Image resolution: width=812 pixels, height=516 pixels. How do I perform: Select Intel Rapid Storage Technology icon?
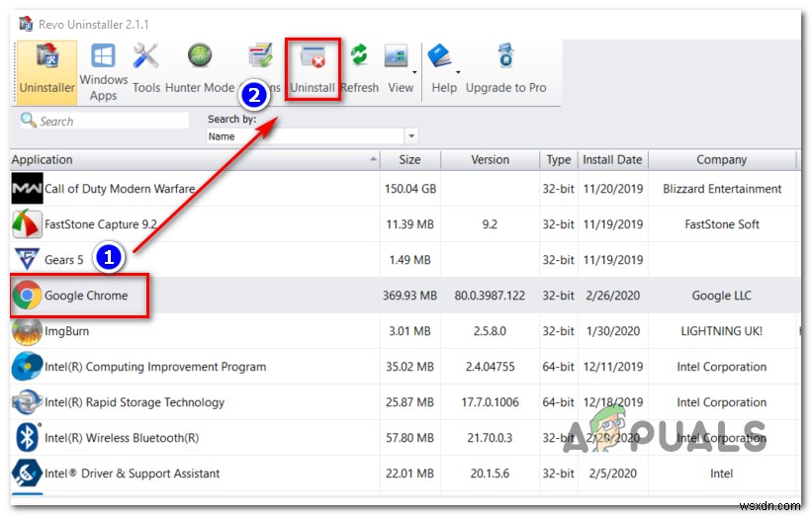click(x=27, y=402)
